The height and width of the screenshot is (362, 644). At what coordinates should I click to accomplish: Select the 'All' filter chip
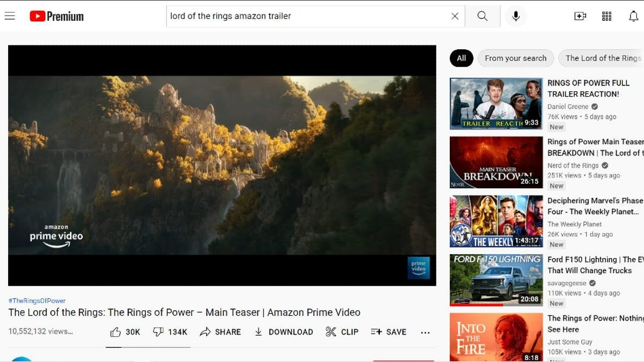[461, 58]
